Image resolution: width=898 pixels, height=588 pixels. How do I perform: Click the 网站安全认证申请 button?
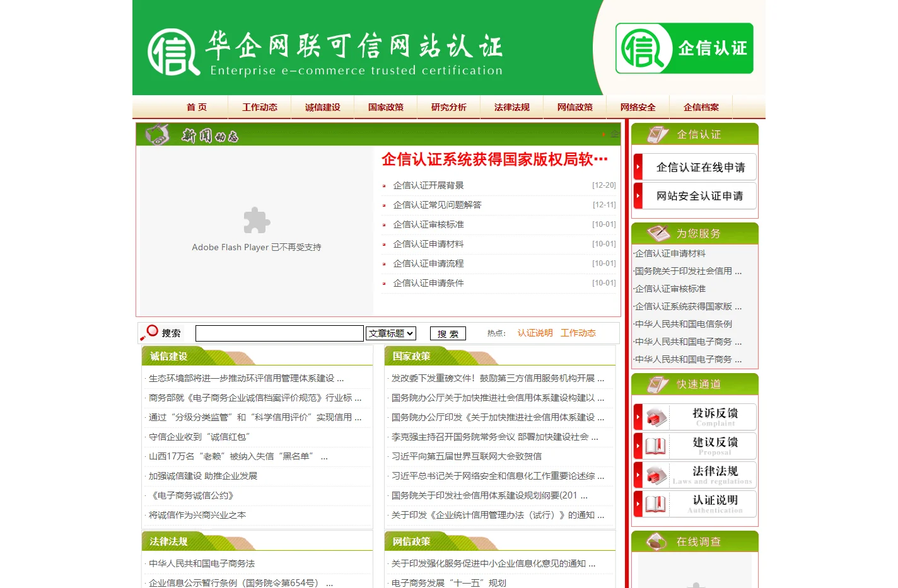[695, 196]
